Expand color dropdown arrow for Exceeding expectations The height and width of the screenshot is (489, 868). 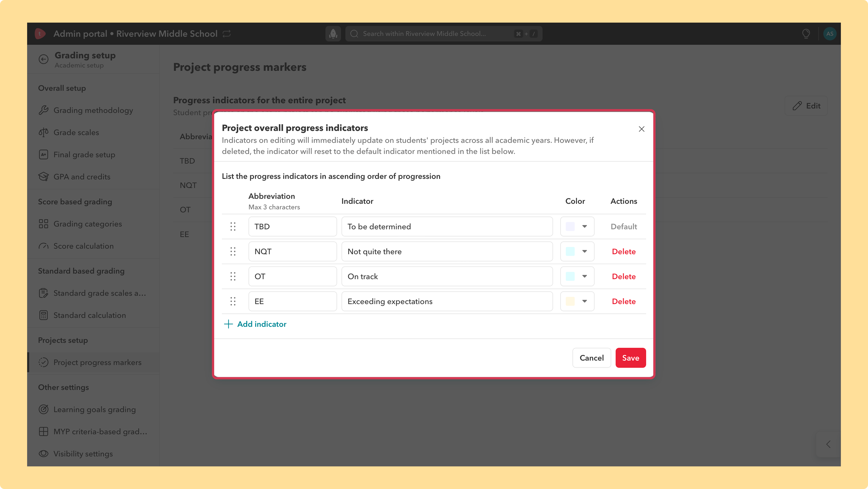[x=585, y=301]
